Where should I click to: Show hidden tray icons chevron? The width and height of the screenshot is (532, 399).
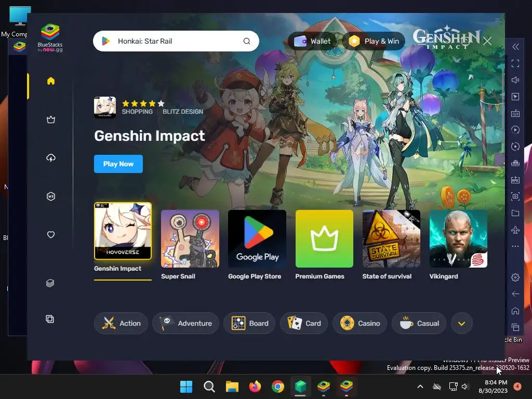click(x=420, y=387)
